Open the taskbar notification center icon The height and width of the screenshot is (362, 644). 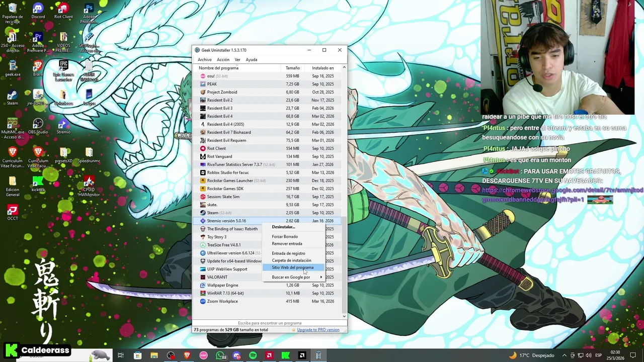632,355
